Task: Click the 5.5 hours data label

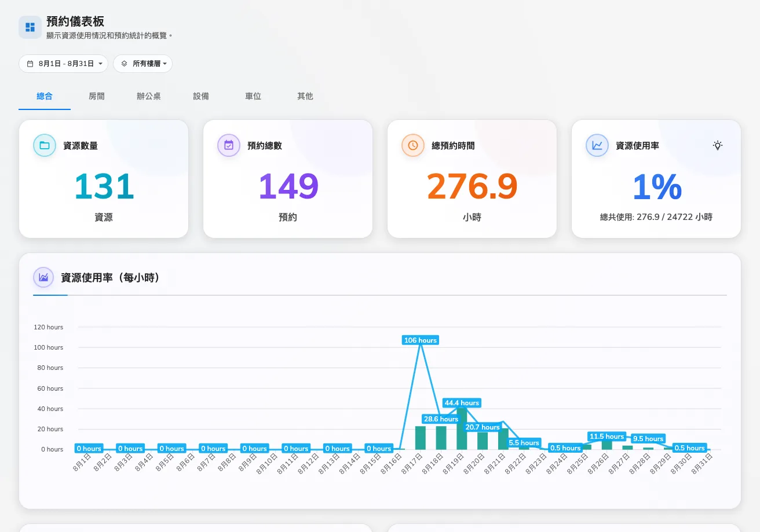Action: [x=524, y=443]
